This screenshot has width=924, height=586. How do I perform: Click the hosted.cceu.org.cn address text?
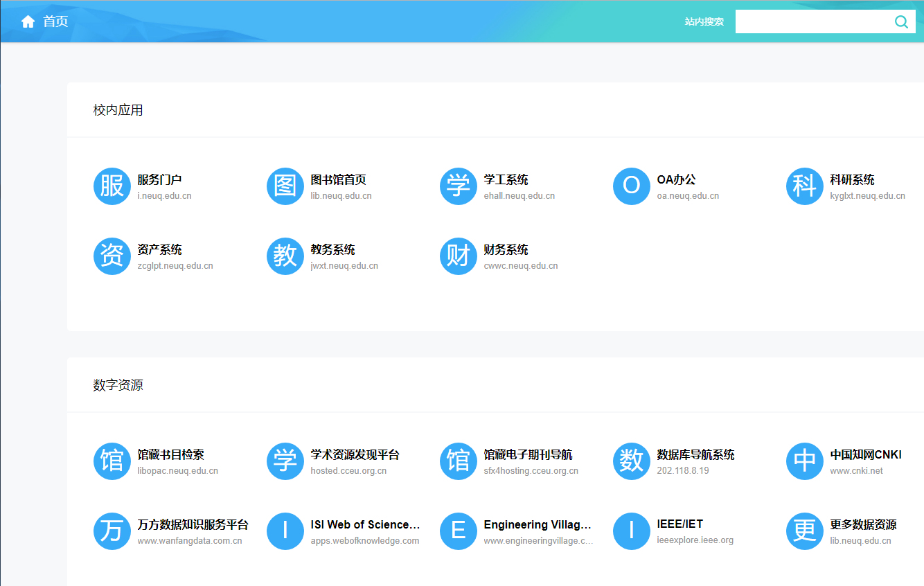pos(348,471)
